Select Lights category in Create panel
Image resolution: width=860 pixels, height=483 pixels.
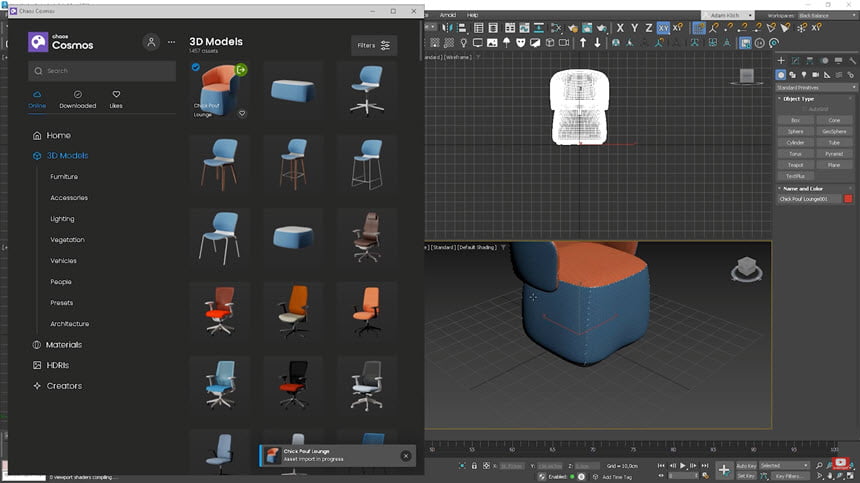pos(804,75)
